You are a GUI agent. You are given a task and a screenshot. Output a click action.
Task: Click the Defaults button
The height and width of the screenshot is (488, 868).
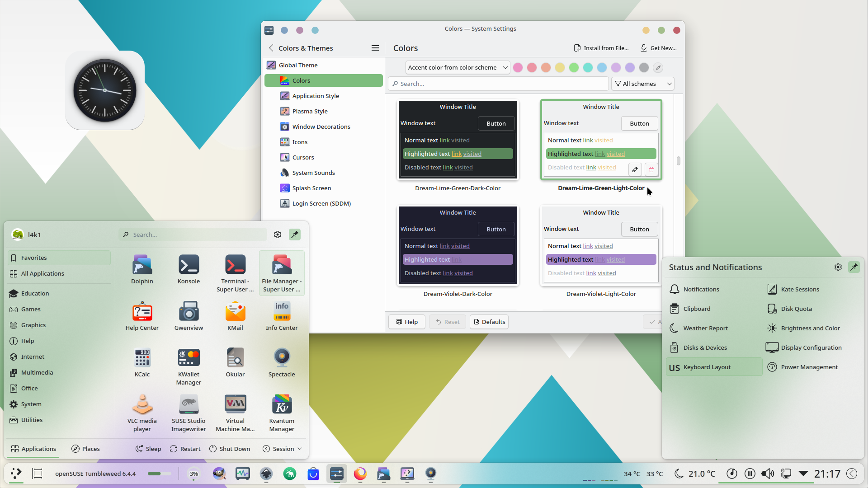click(x=489, y=322)
